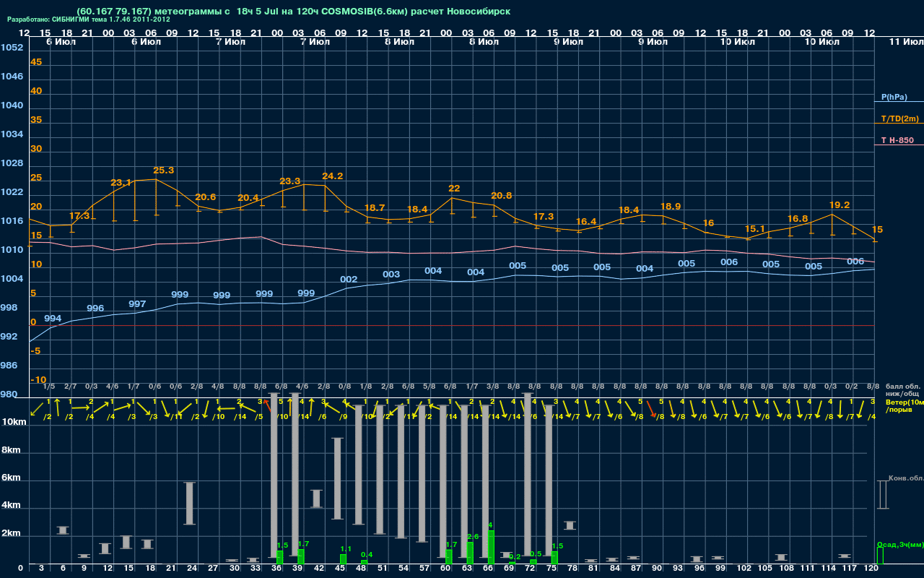Viewport: 924px width, 578px height.
Task: Click the COSMOSIB Новосибирск meteogram title
Action: (x=293, y=11)
